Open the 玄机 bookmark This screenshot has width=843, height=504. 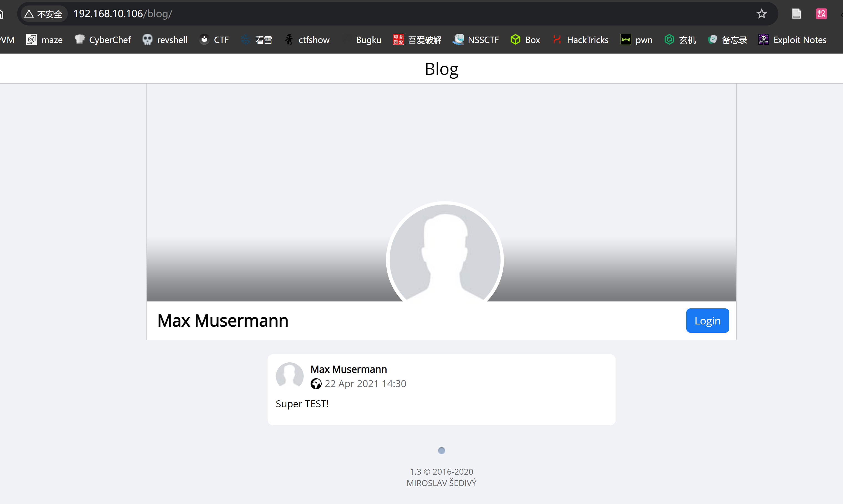coord(680,40)
